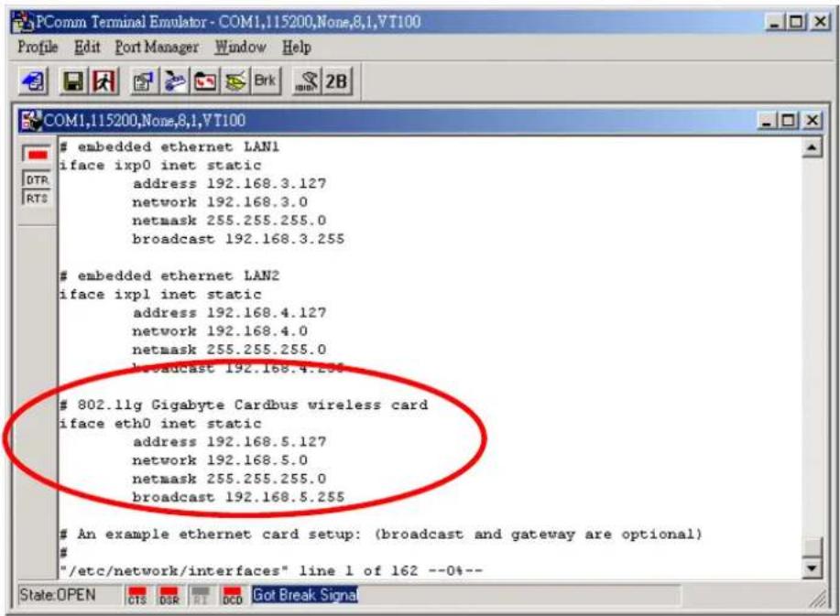Toggle the DTR signal button
This screenshot has height=616, width=840.
coord(37,179)
